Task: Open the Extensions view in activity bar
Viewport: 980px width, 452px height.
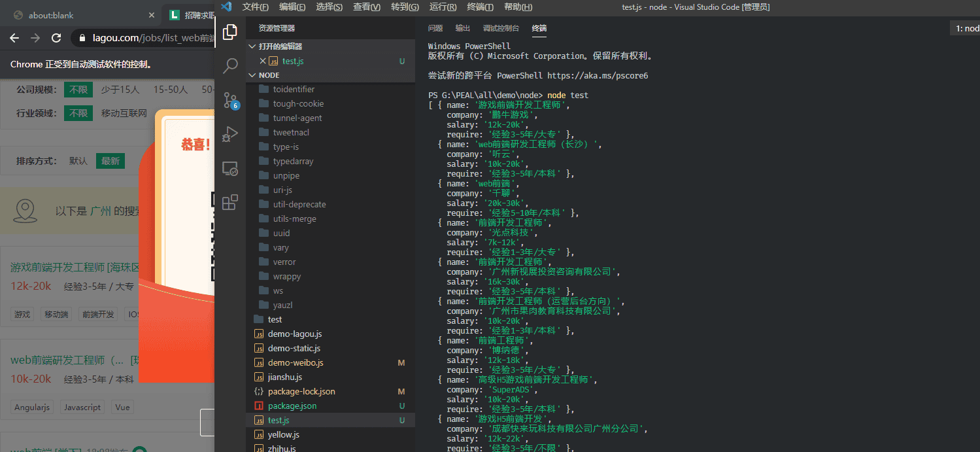Action: [x=230, y=202]
